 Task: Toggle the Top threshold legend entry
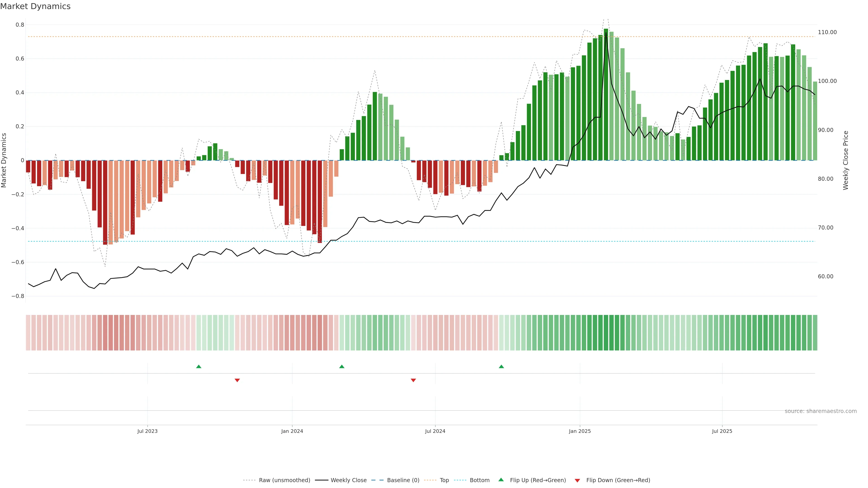coord(444,480)
